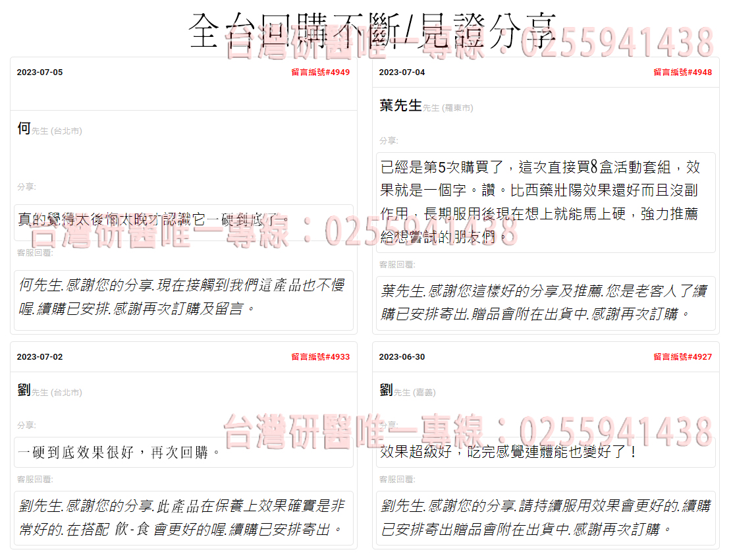Click the review 一硬到底效果很好，再次回購

[119, 453]
